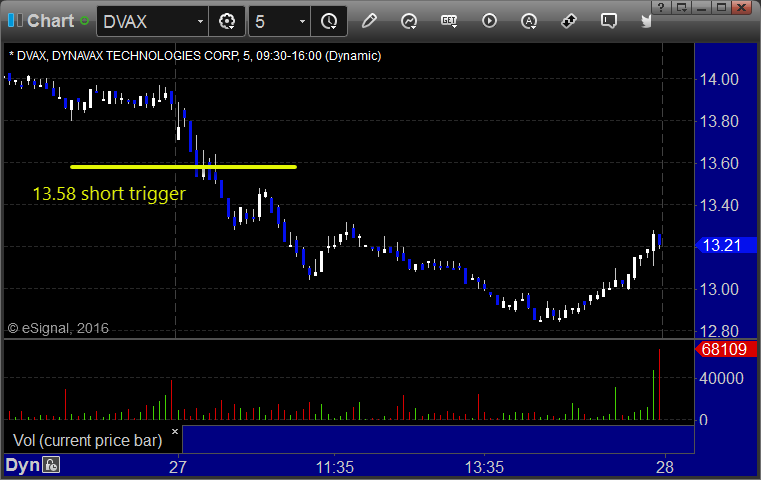Minimize the chart window

701,8
